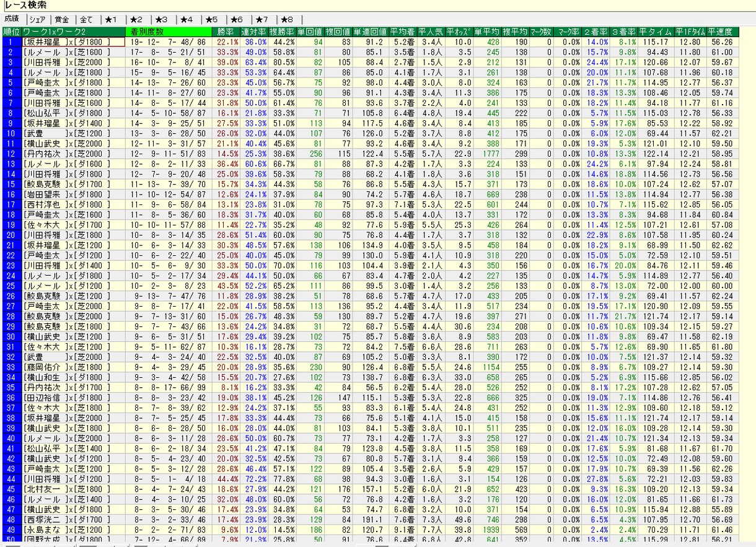Open the ★4 tab

point(188,19)
